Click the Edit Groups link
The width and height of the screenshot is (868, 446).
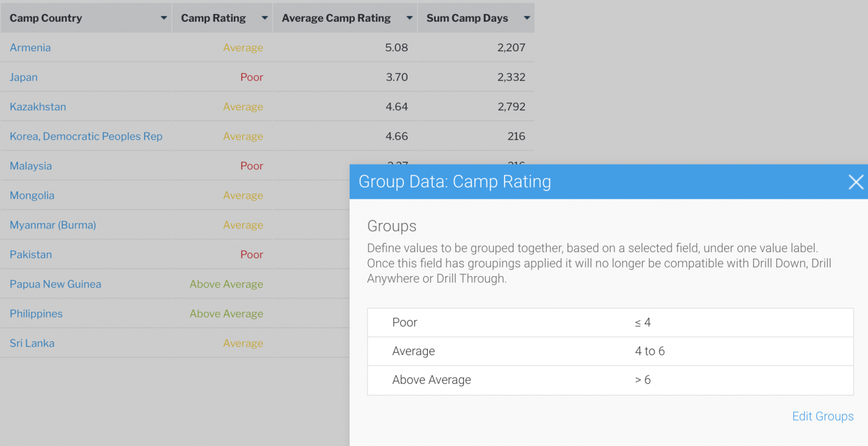(822, 416)
